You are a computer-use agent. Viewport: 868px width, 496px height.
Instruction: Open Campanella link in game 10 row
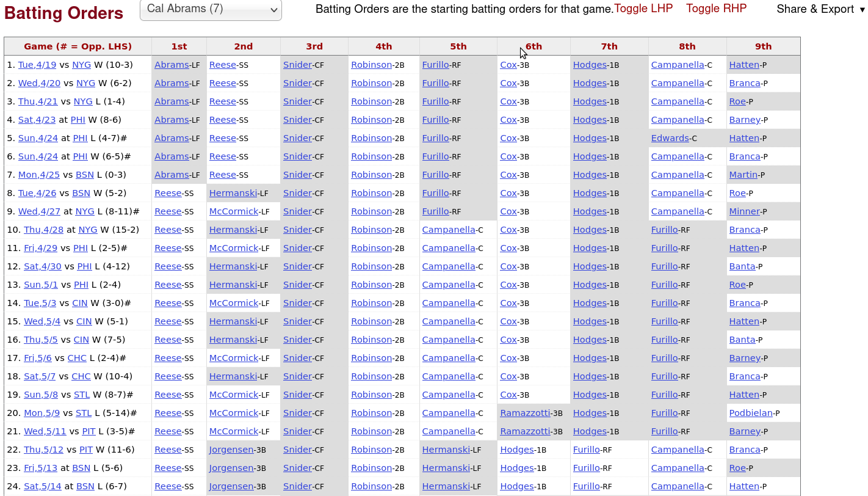click(x=449, y=230)
